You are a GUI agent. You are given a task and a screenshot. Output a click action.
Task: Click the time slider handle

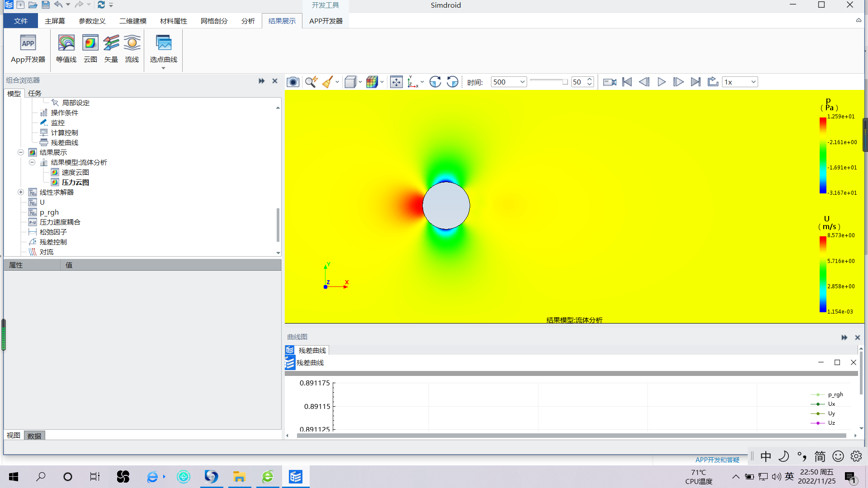tap(565, 82)
